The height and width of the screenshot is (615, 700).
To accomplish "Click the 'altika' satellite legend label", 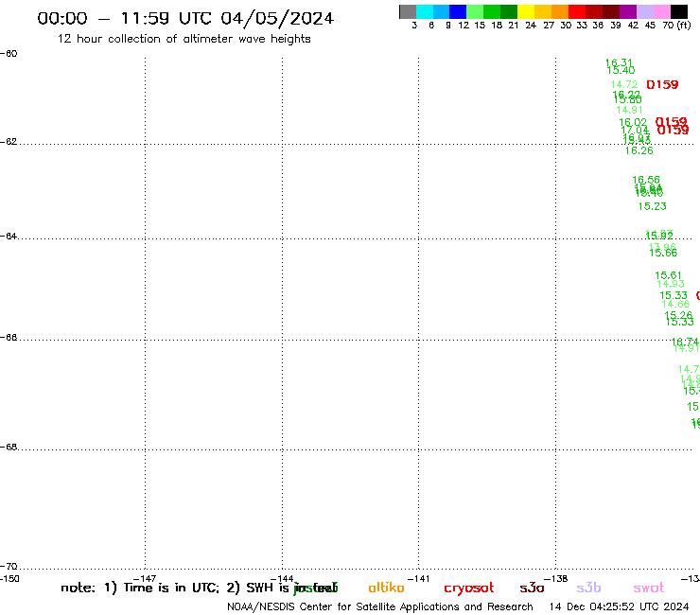I will click(386, 588).
